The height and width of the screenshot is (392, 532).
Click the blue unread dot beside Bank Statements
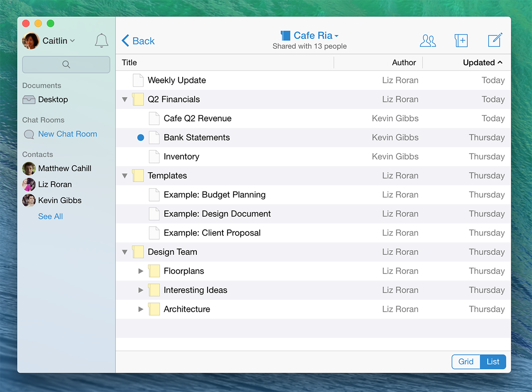(141, 138)
